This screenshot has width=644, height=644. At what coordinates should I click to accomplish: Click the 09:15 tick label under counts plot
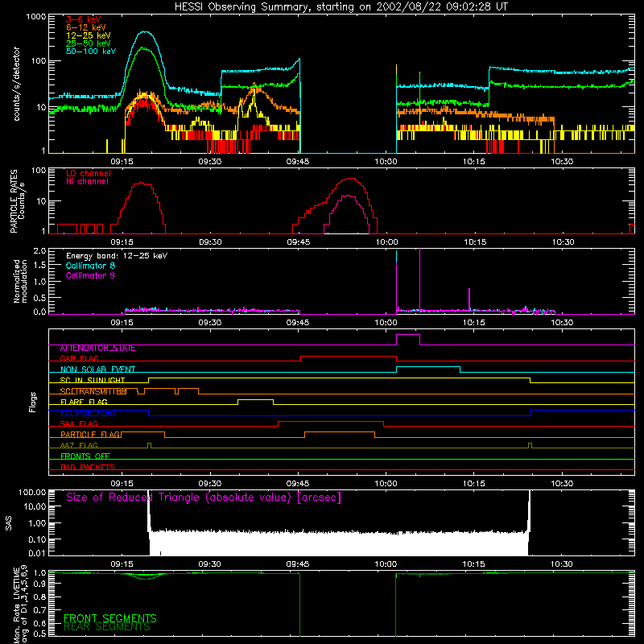pyautogui.click(x=122, y=162)
